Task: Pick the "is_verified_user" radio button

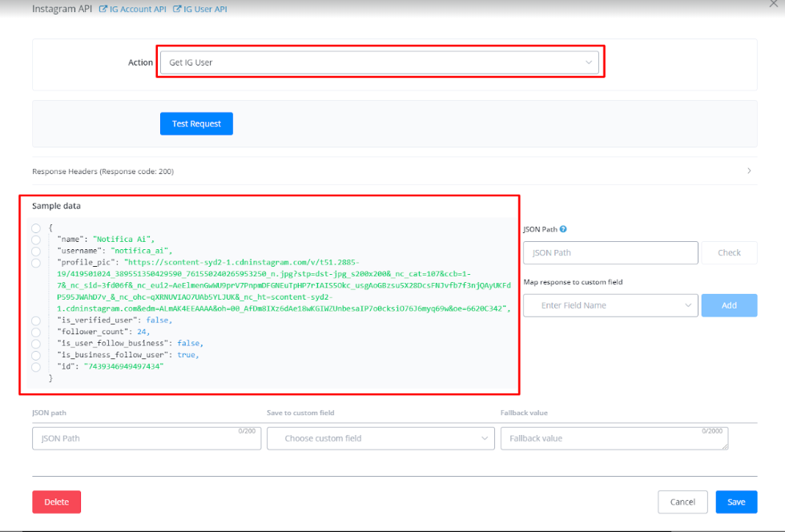Action: tap(36, 320)
